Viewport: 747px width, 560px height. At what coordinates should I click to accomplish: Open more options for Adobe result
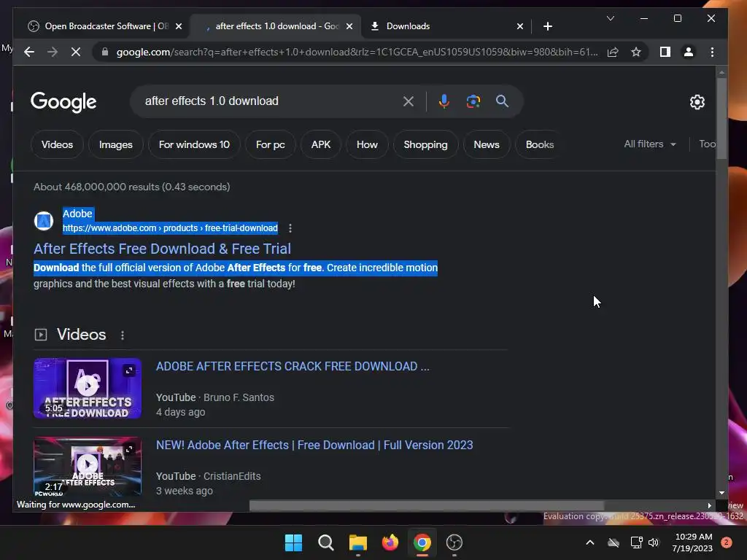tap(290, 228)
